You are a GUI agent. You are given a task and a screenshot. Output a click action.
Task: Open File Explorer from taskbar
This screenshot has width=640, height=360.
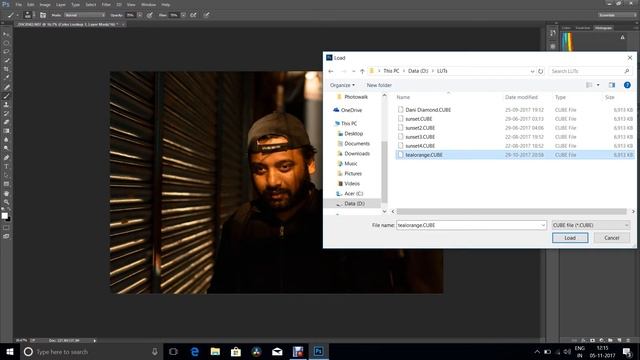pyautogui.click(x=215, y=351)
